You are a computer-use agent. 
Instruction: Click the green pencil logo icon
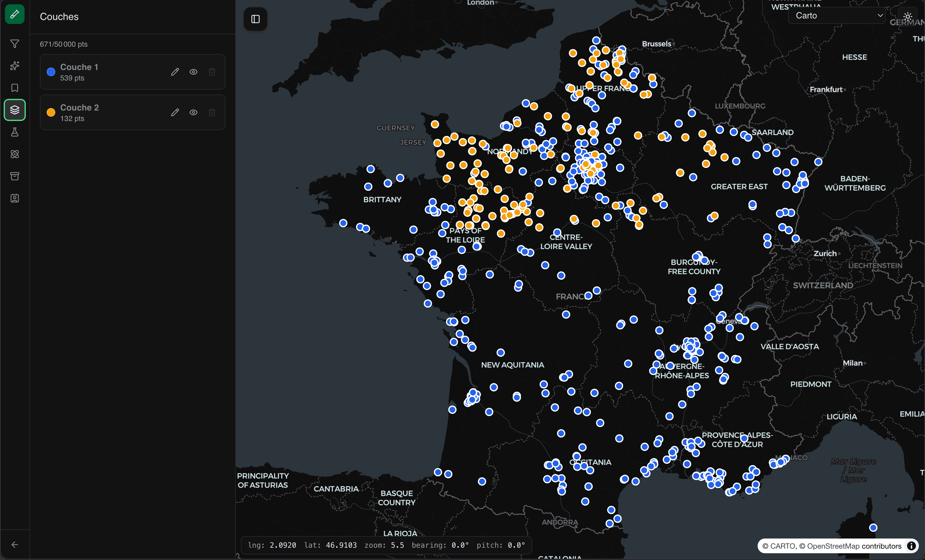[x=15, y=14]
